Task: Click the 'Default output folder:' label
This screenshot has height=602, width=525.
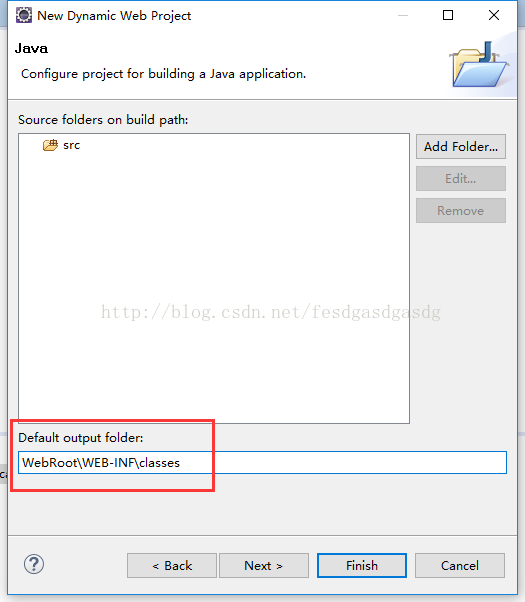Action: point(81,438)
